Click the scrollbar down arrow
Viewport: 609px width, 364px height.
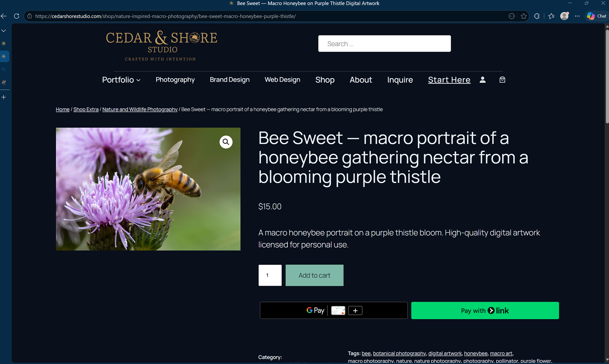tap(607, 360)
